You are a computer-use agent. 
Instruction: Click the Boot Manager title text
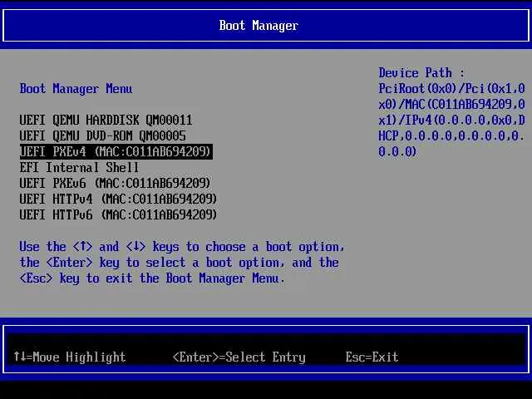tap(259, 26)
